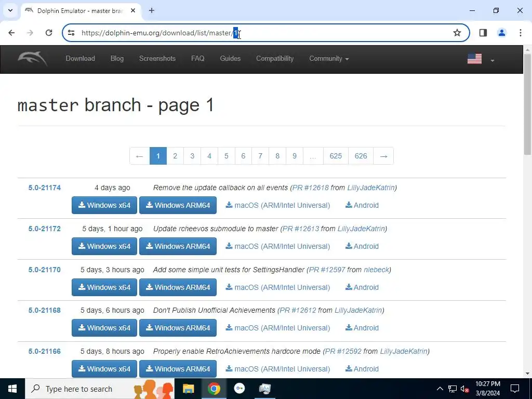Jump to last page 626
This screenshot has width=532, height=399.
[361, 156]
